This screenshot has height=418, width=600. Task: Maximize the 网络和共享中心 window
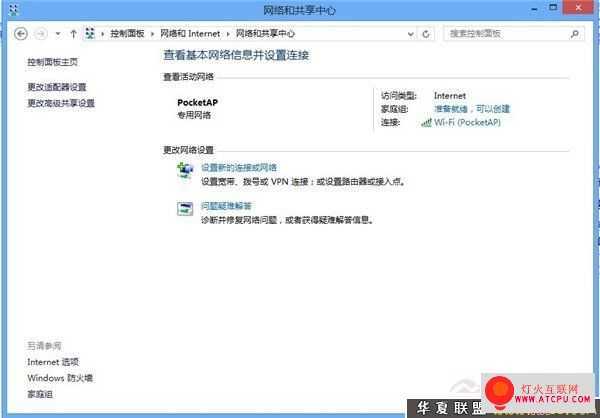point(553,8)
